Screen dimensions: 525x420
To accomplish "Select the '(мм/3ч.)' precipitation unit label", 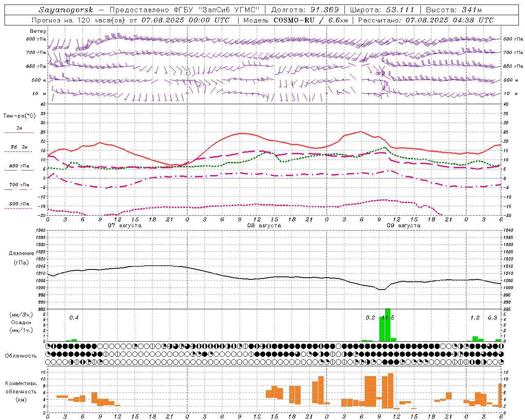I will coord(21,315).
